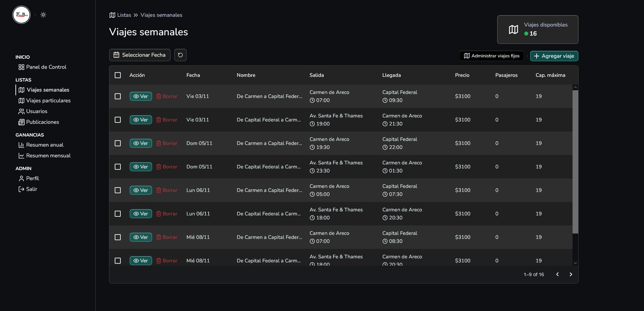Delete the Vie 03/11 trip departing 19:00
The image size is (644, 311).
click(x=167, y=120)
